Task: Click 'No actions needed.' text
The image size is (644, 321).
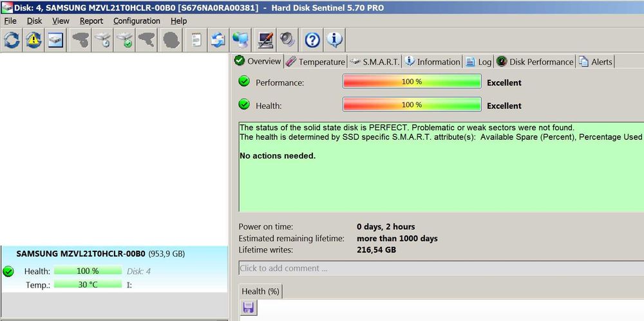Action: 278,156
